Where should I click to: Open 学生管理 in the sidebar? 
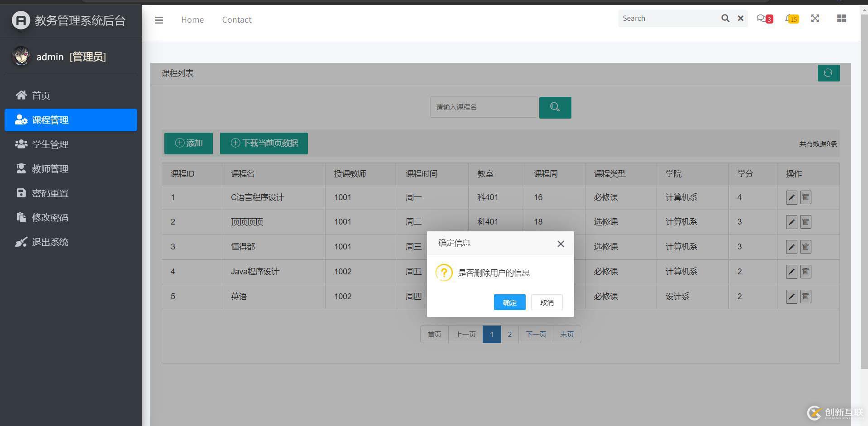tap(50, 144)
